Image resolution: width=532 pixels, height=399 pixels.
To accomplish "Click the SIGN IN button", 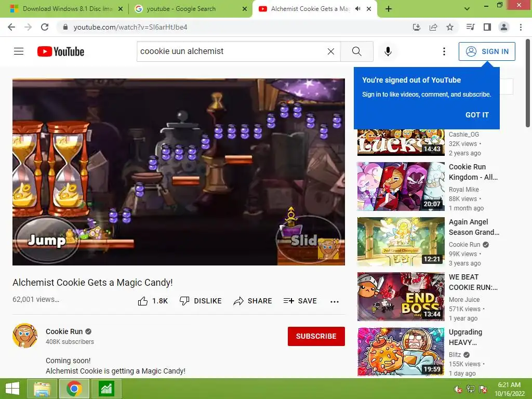I will [487, 51].
